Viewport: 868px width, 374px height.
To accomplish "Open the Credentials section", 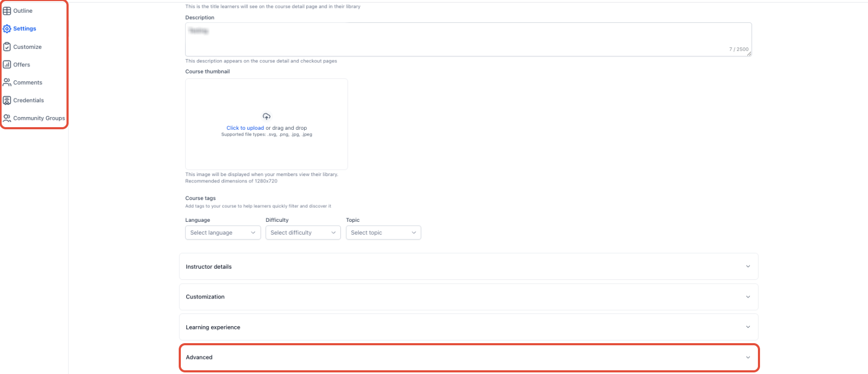I will 29,100.
